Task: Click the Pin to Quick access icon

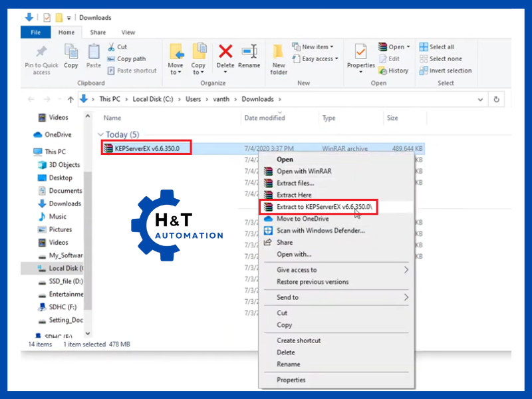Action: point(41,52)
